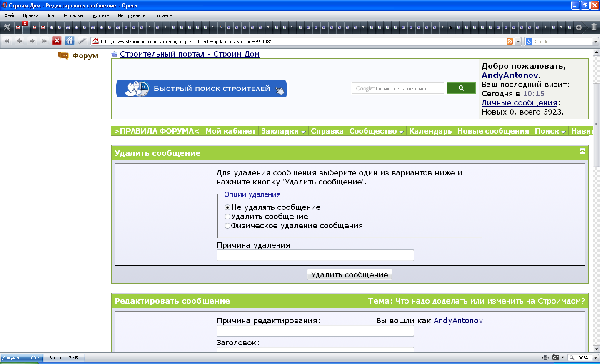Select 'Удалить сообщение' radio option
This screenshot has height=364, width=600.
coord(227,217)
